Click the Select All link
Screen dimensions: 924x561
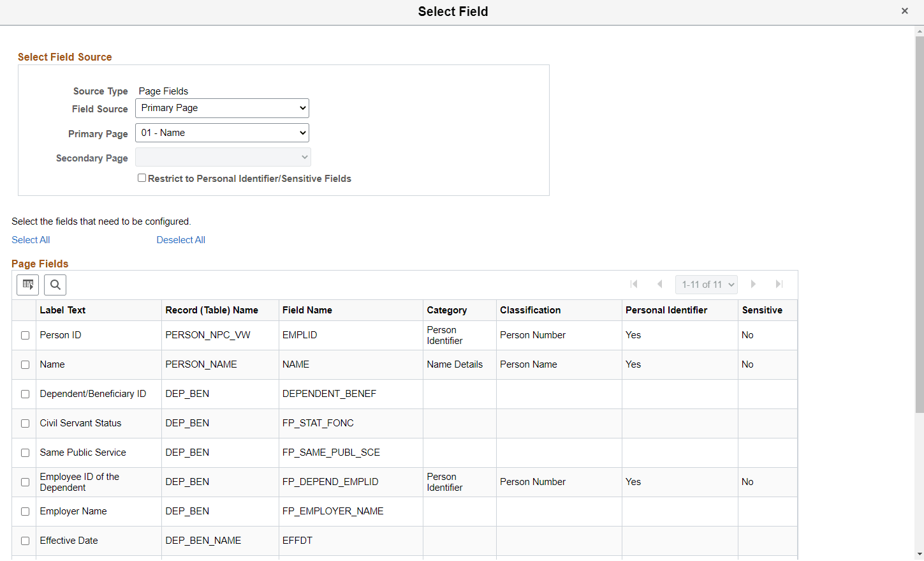click(31, 239)
